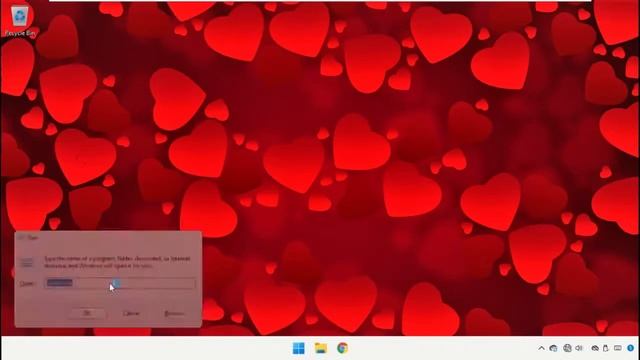This screenshot has width=640, height=360.
Task: Click the OK button in Run dialog
Action: [87, 313]
